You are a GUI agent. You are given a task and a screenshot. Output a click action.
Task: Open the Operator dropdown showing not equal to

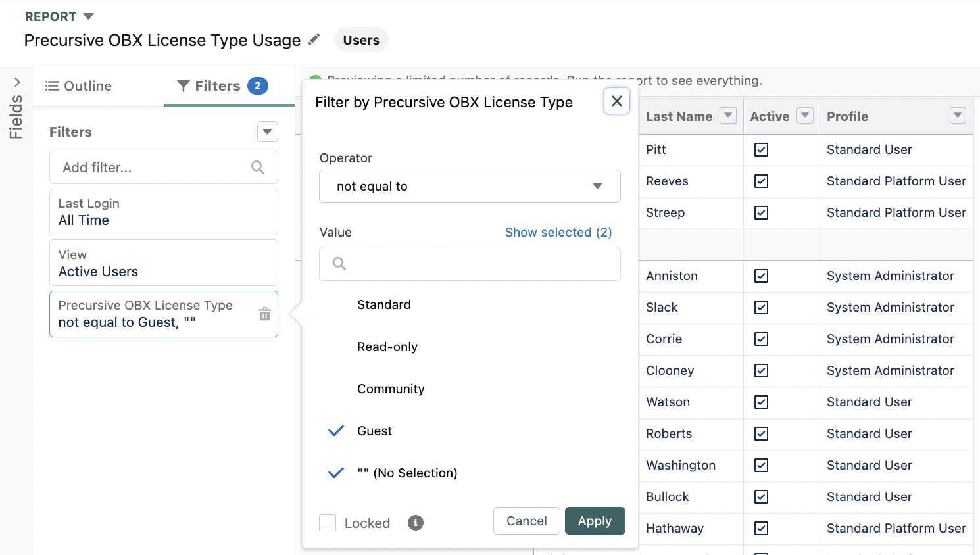(470, 186)
